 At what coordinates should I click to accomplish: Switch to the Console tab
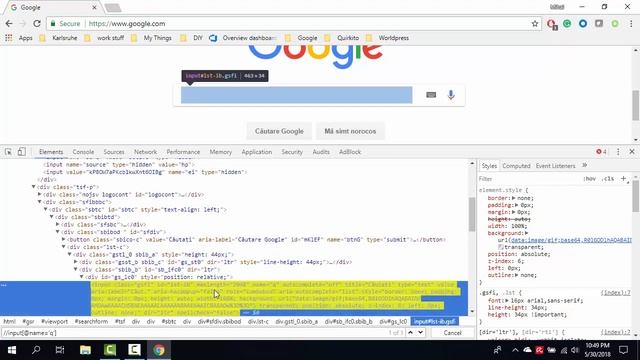[x=83, y=152]
